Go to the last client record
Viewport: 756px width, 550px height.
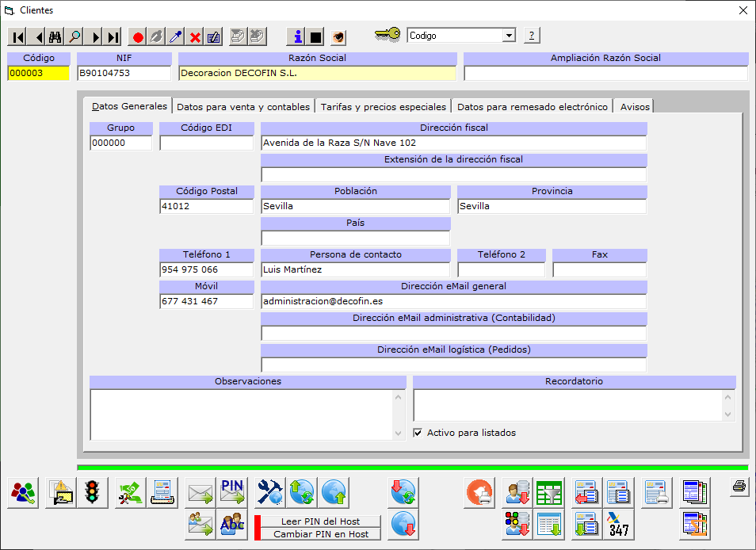pyautogui.click(x=113, y=37)
